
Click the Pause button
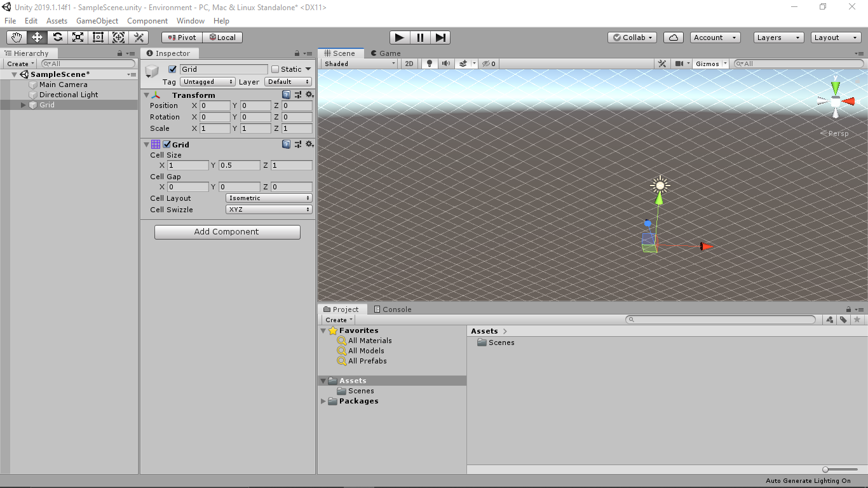pyautogui.click(x=420, y=37)
